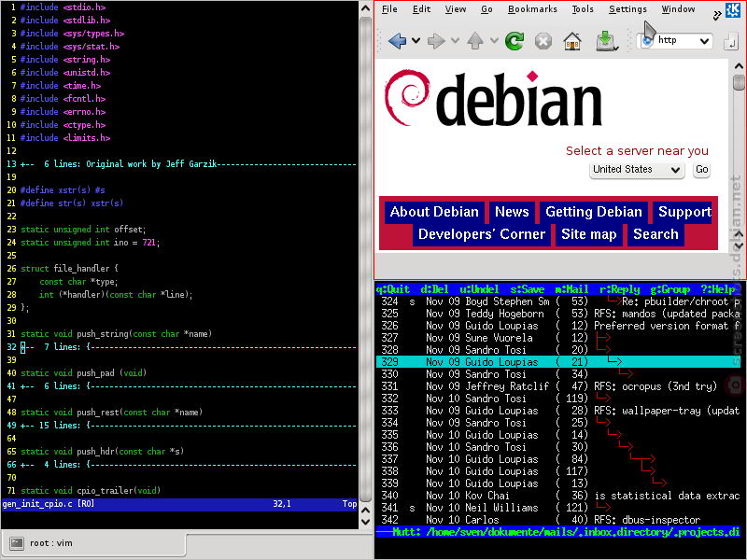Open the About Debian link
Image resolution: width=747 pixels, height=560 pixels.
[x=434, y=212]
